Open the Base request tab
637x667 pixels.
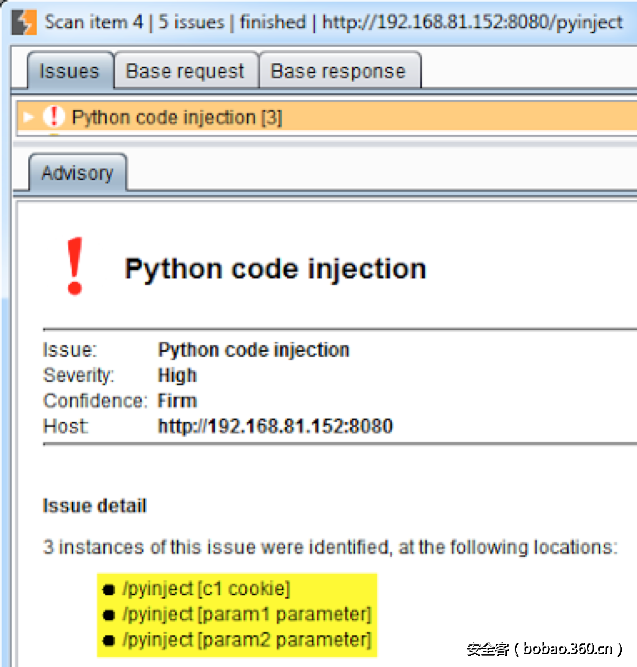[x=185, y=72]
